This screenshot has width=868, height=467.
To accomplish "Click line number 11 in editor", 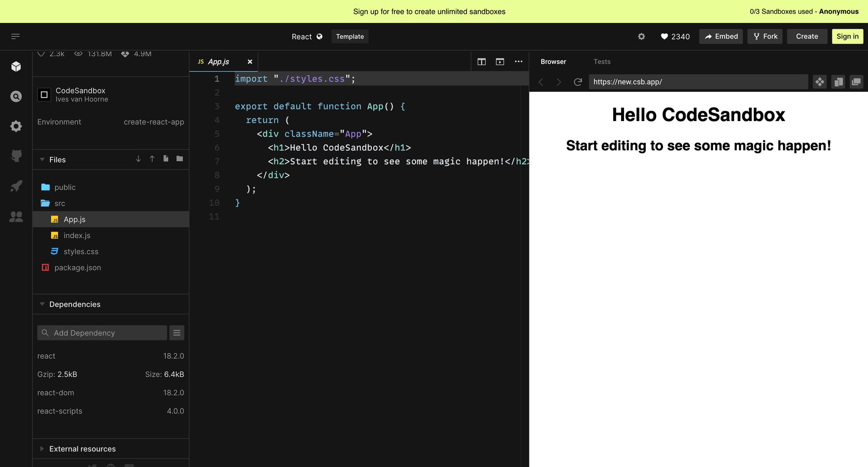I will [x=214, y=216].
